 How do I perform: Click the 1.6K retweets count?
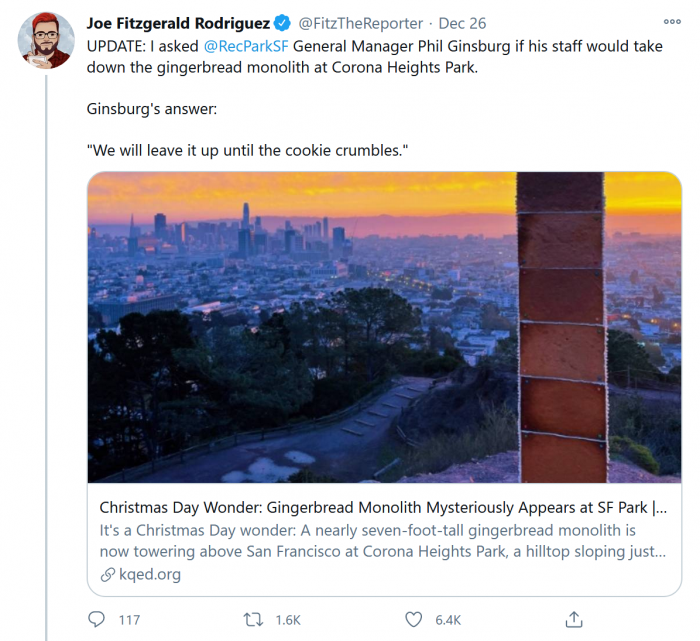click(288, 620)
